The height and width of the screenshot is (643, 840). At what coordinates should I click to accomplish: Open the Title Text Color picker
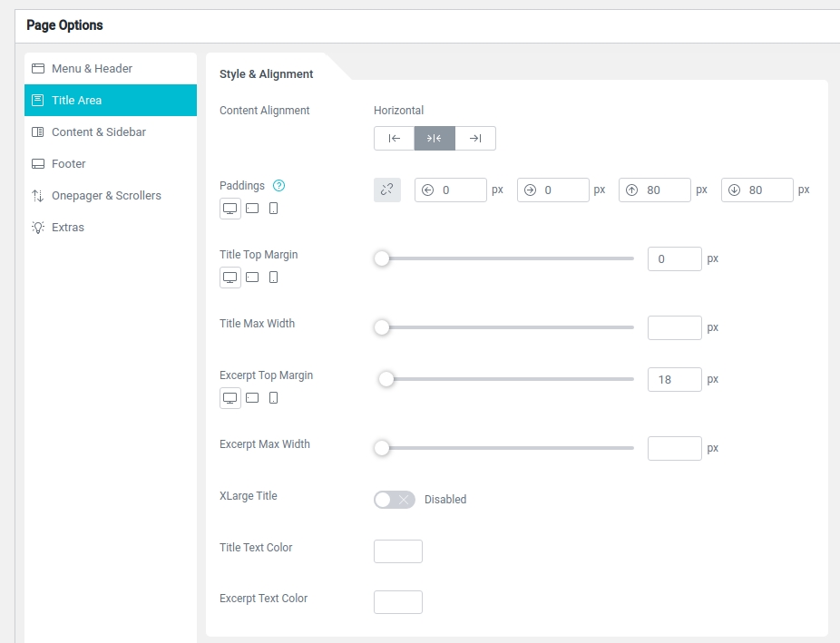(398, 551)
